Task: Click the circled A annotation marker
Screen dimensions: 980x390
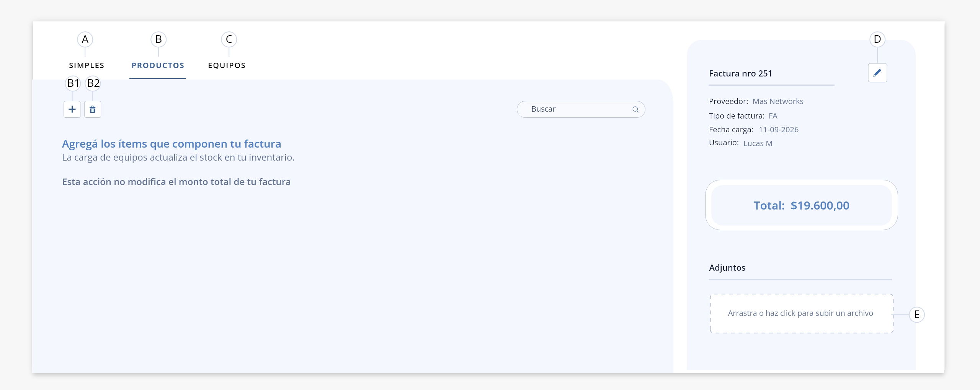Action: [85, 39]
